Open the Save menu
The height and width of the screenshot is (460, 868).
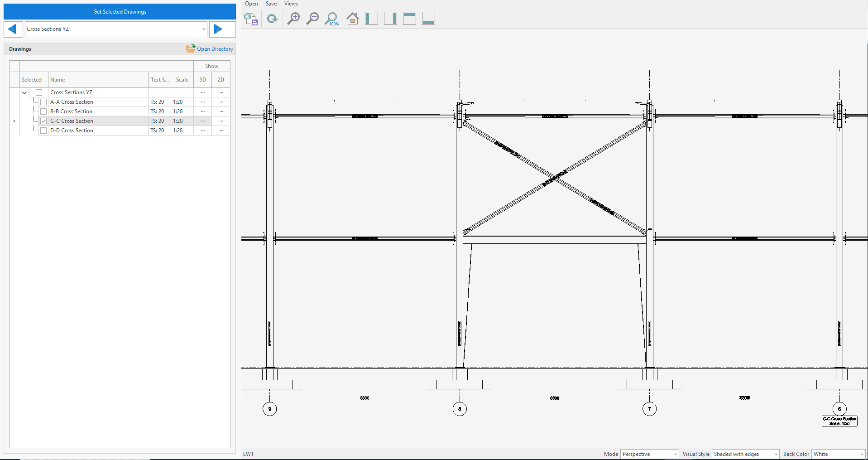pyautogui.click(x=271, y=4)
